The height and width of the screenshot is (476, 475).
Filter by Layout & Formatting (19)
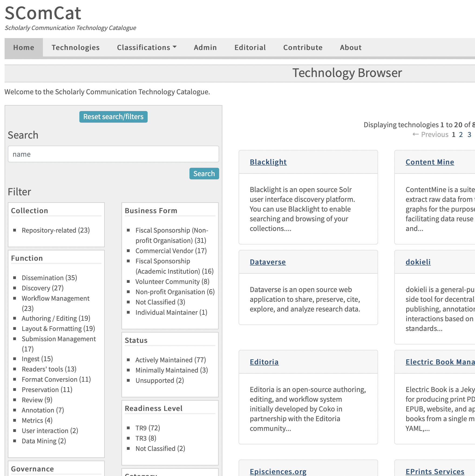tap(58, 328)
